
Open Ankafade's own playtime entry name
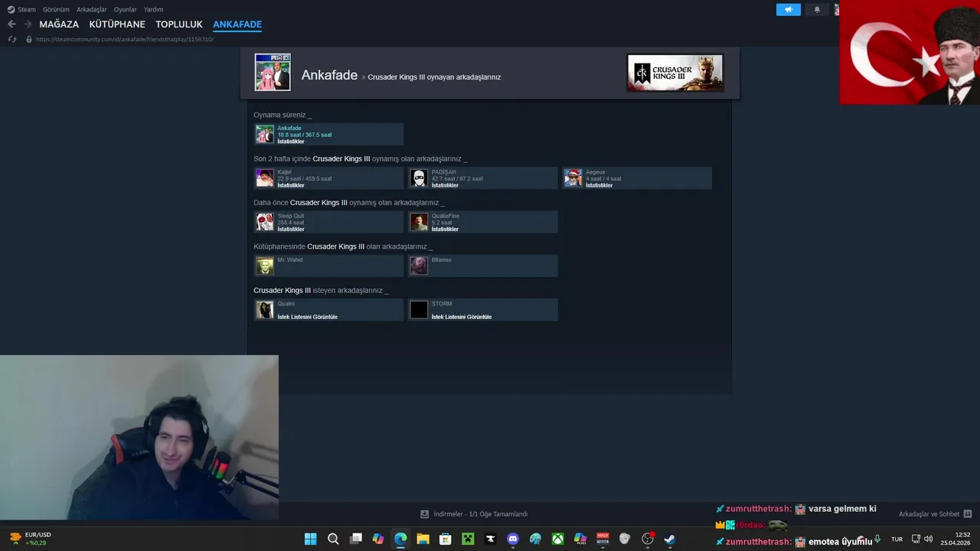[x=289, y=128]
